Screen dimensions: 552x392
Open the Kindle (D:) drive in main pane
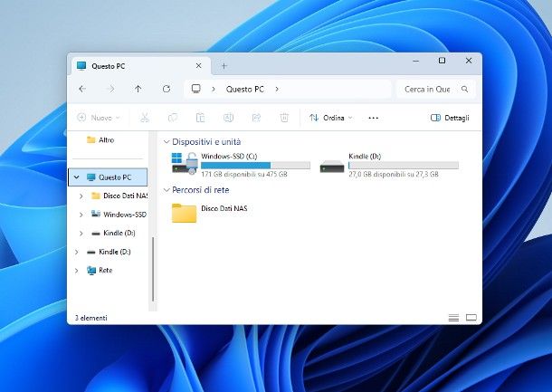tap(389, 165)
